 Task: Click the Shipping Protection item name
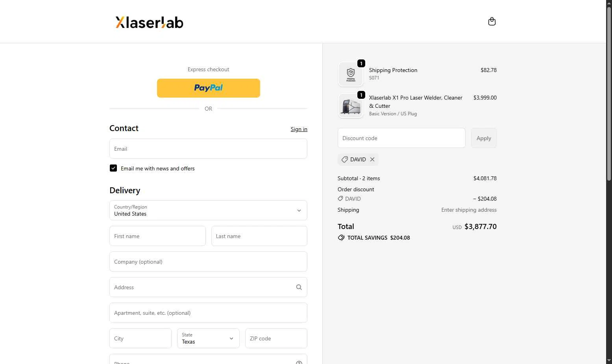click(393, 70)
